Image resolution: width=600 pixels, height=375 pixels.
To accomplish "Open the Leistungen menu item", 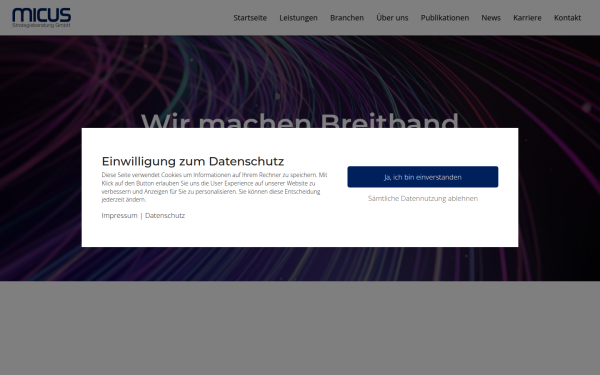I will pos(298,18).
